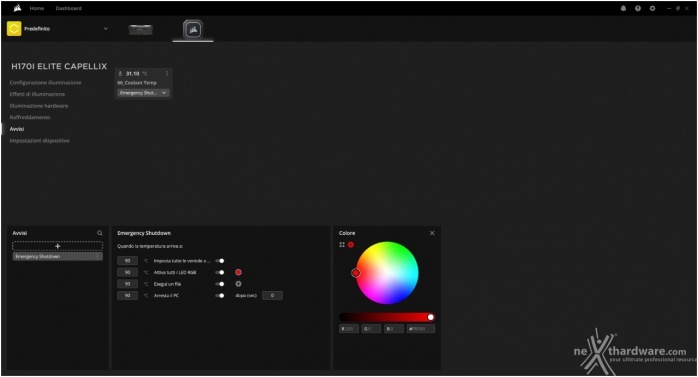The width and height of the screenshot is (698, 377).
Task: Select the memory module device thumbnail
Action: coord(141,30)
